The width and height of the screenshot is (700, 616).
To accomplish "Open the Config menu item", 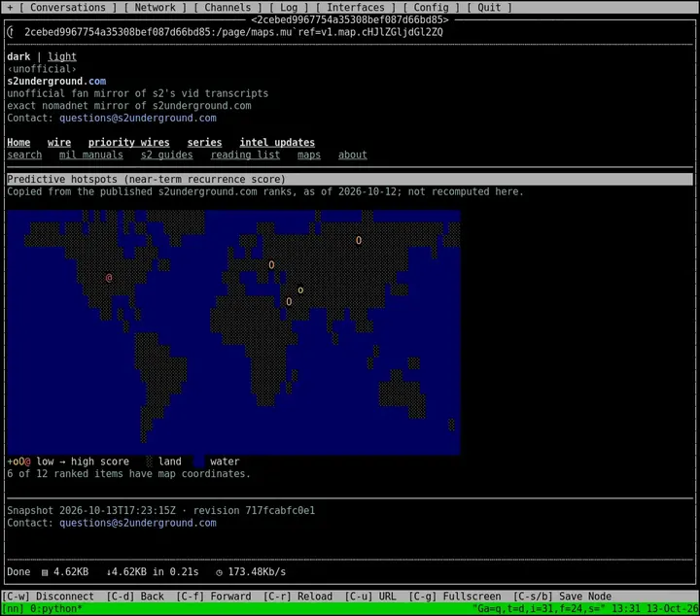I will click(x=431, y=7).
